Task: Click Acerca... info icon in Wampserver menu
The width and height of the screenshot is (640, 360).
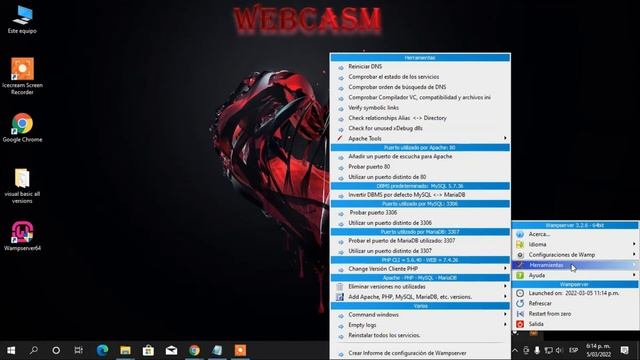Action: point(520,234)
